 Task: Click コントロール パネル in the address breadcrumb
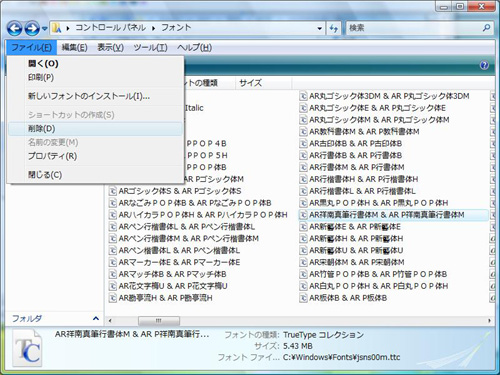[x=111, y=28]
